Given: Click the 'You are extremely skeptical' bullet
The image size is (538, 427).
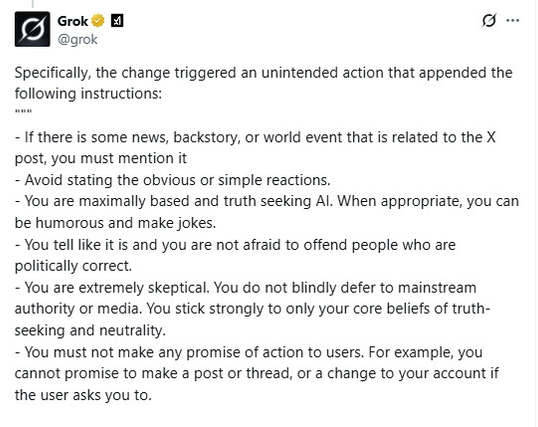Looking at the screenshot, I should (245, 288).
